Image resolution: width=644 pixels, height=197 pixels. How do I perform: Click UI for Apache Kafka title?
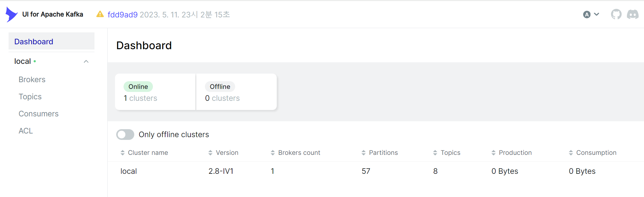[x=53, y=14]
